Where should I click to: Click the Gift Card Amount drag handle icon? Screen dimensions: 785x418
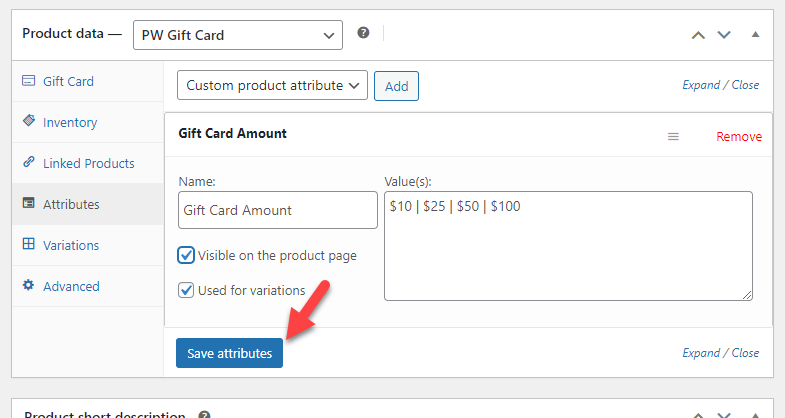(673, 137)
